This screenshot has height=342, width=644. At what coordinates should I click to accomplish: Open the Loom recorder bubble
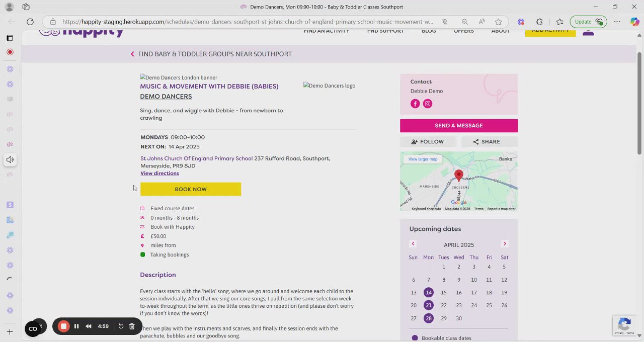(x=33, y=329)
